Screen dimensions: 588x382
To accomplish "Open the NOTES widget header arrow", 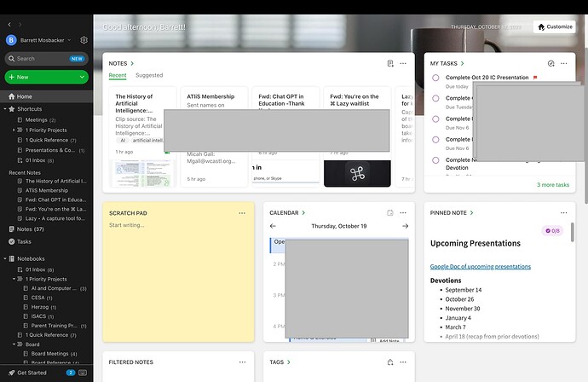I will coord(132,63).
